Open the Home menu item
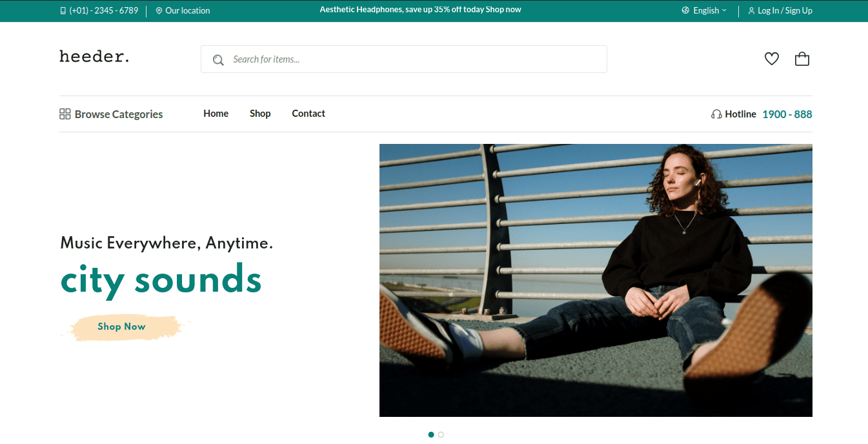 point(216,114)
